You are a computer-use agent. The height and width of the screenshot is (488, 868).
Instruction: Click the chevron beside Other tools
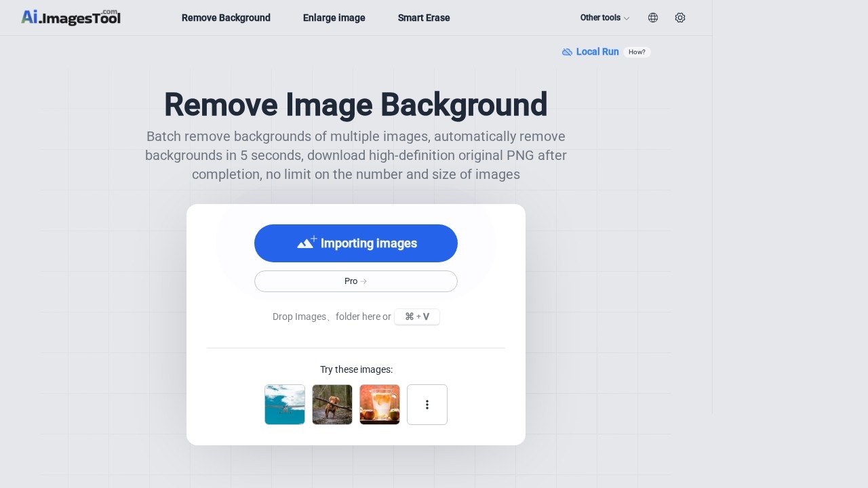(x=627, y=18)
